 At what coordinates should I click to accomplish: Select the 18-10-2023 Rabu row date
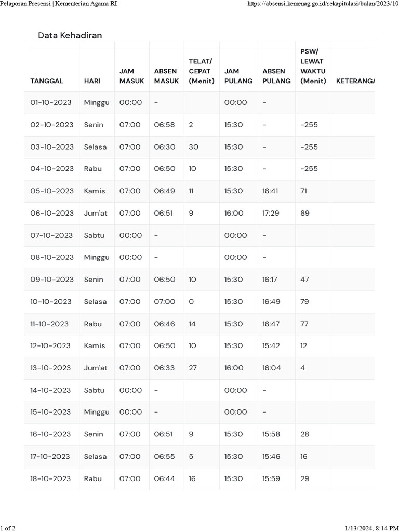[x=50, y=478]
